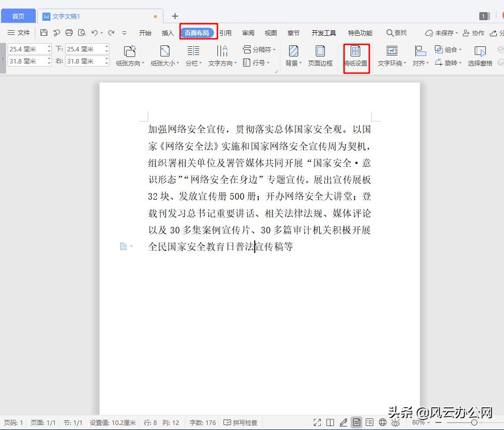
Task: Open the 稿纸设置 grid paper settings
Action: coord(356,56)
